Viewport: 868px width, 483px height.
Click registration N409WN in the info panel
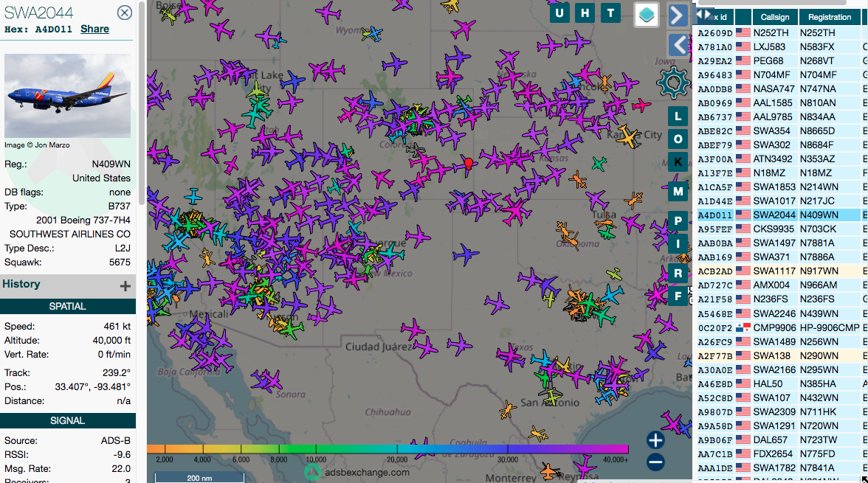pos(111,164)
